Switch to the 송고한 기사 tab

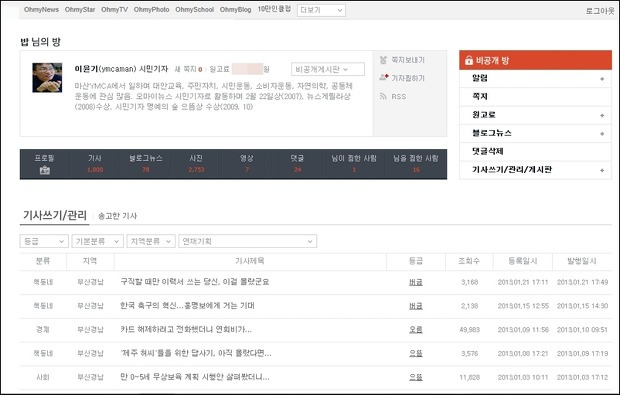(x=117, y=216)
